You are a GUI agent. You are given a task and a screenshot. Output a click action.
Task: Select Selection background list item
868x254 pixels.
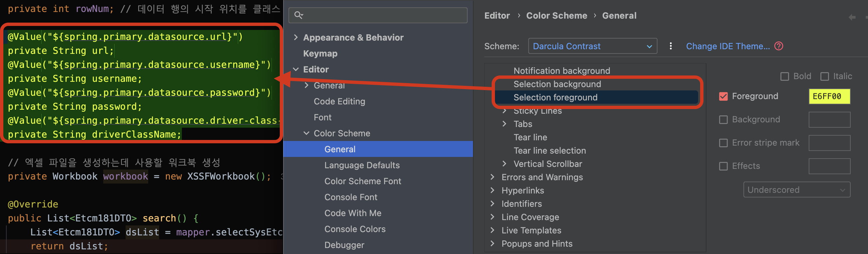pos(557,84)
